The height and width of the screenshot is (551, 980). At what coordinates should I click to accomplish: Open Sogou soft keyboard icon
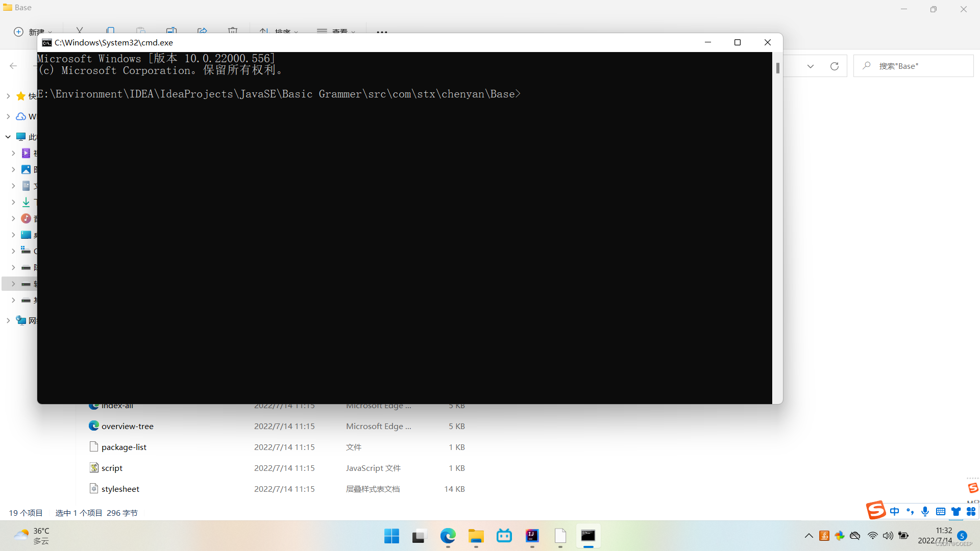click(x=940, y=511)
